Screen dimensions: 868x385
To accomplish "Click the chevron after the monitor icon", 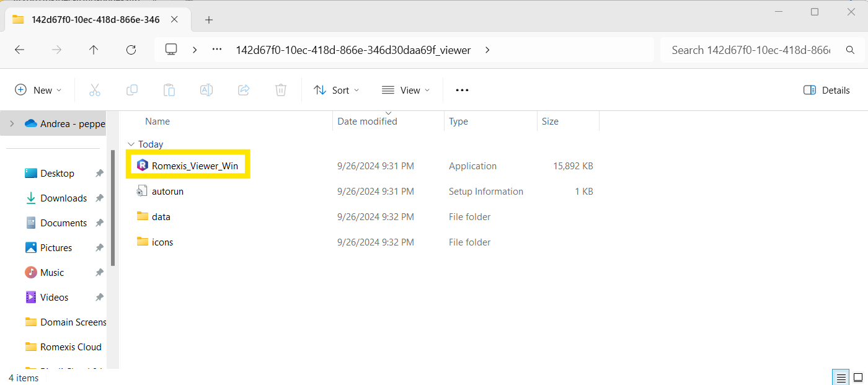I will (195, 50).
